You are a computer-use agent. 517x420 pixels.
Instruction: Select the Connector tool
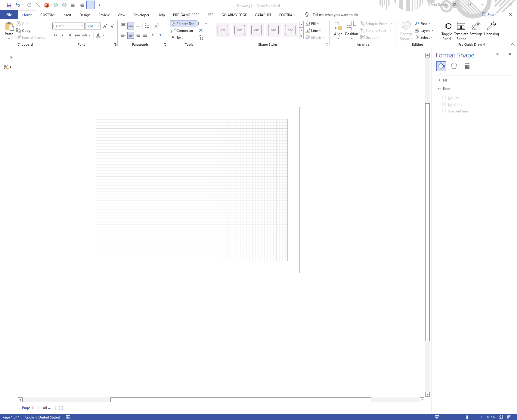point(182,30)
